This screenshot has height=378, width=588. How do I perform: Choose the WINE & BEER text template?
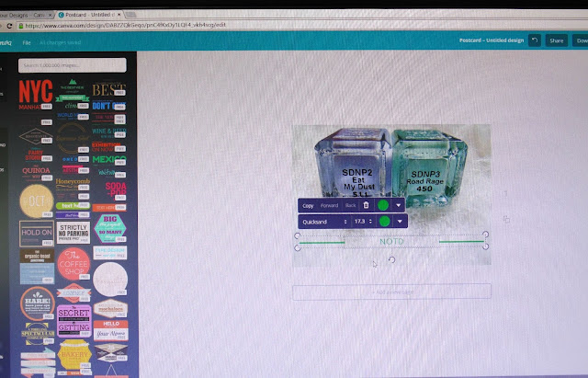tap(108, 132)
